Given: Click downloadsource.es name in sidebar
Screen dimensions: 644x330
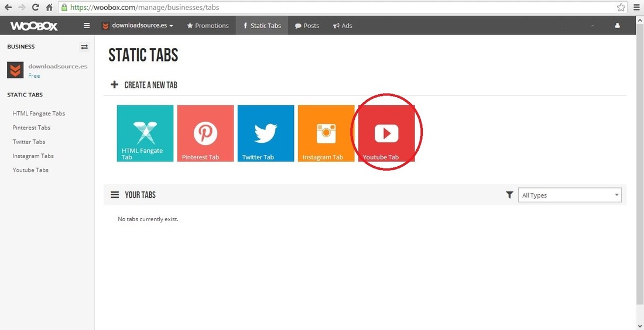Looking at the screenshot, I should pyautogui.click(x=58, y=66).
